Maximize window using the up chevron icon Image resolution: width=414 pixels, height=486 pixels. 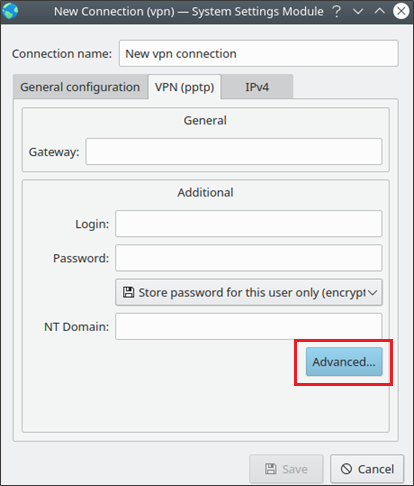click(x=380, y=11)
